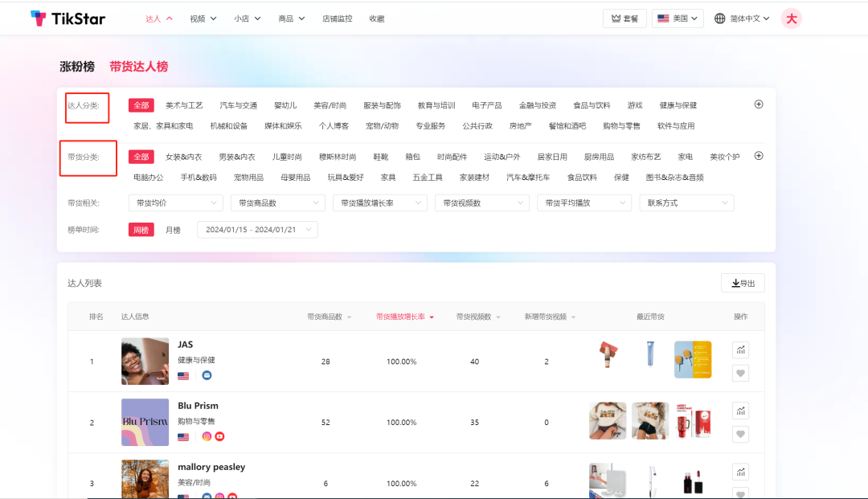Screen dimensions: 868x499
Task: Favorite JAS using the heart icon
Action: click(x=740, y=373)
